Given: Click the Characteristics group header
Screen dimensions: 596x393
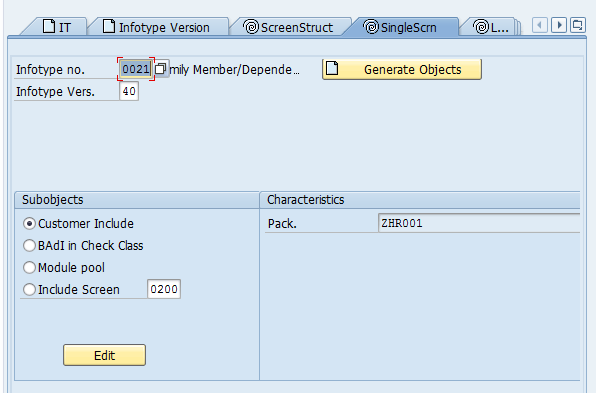Looking at the screenshot, I should click(420, 200).
